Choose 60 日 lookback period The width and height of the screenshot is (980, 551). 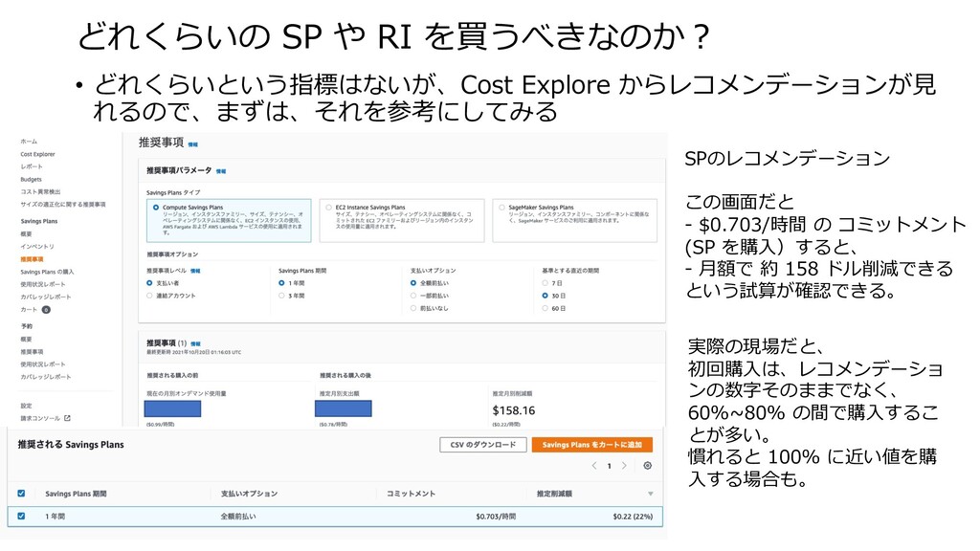tap(545, 308)
